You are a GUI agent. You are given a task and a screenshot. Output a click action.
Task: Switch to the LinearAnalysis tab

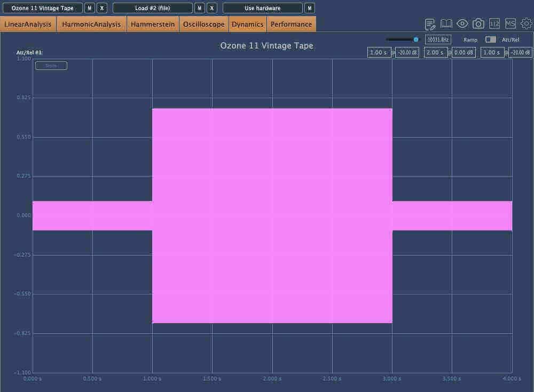click(28, 24)
